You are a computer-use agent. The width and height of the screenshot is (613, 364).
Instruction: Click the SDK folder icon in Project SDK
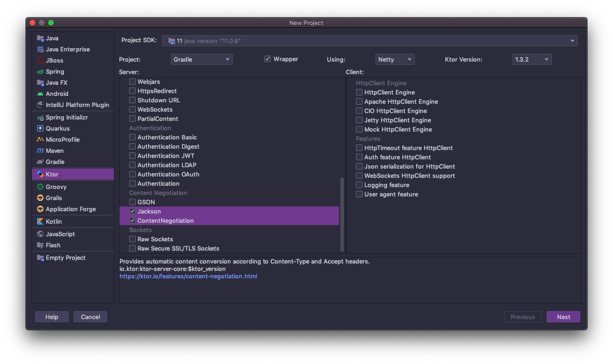pos(172,41)
